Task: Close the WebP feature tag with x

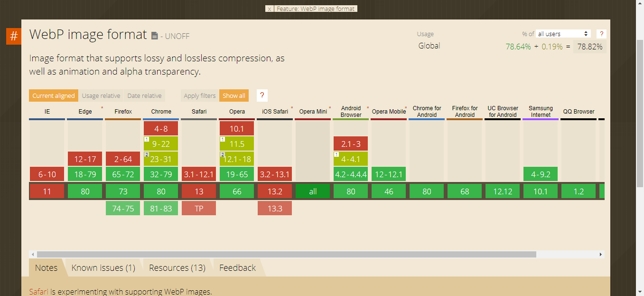Action: (x=270, y=9)
